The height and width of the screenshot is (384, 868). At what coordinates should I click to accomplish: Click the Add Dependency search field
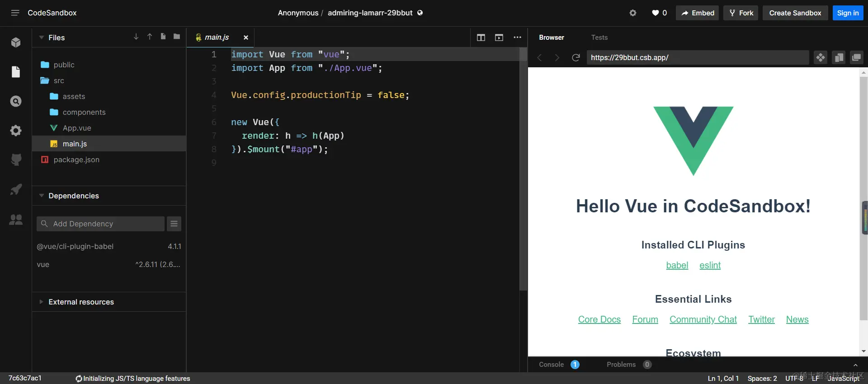coord(100,224)
